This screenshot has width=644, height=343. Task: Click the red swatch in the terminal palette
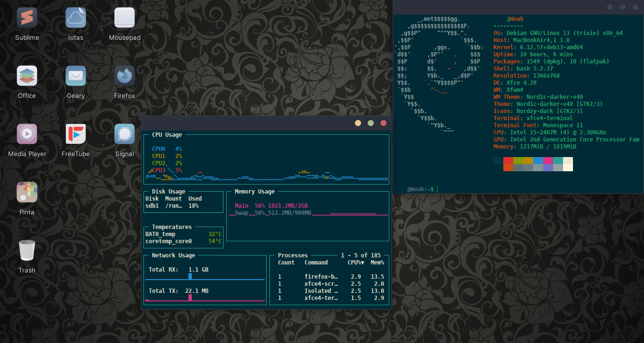(508, 161)
